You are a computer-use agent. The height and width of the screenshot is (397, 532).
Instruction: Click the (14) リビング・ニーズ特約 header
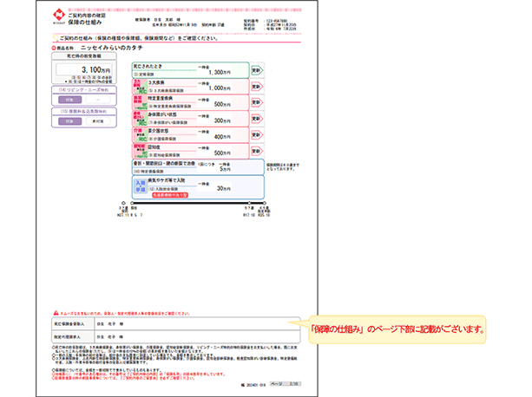pyautogui.click(x=84, y=90)
